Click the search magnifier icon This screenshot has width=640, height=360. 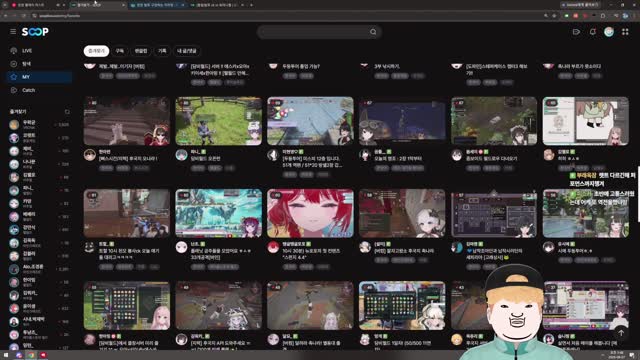coord(373,32)
